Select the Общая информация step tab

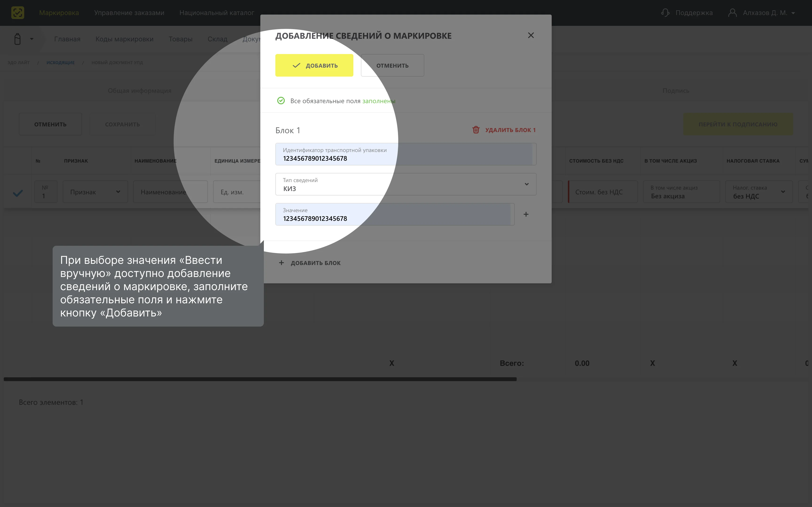(x=140, y=90)
